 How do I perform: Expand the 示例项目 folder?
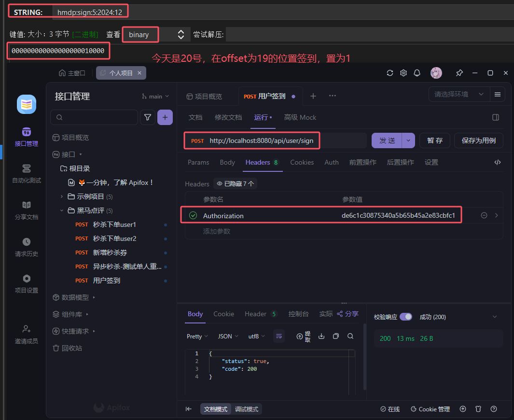62,196
